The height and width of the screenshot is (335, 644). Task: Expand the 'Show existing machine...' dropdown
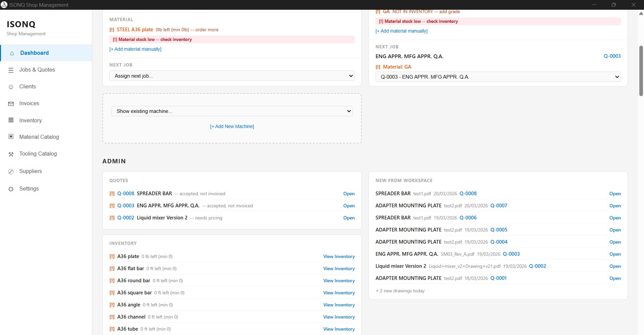click(232, 111)
